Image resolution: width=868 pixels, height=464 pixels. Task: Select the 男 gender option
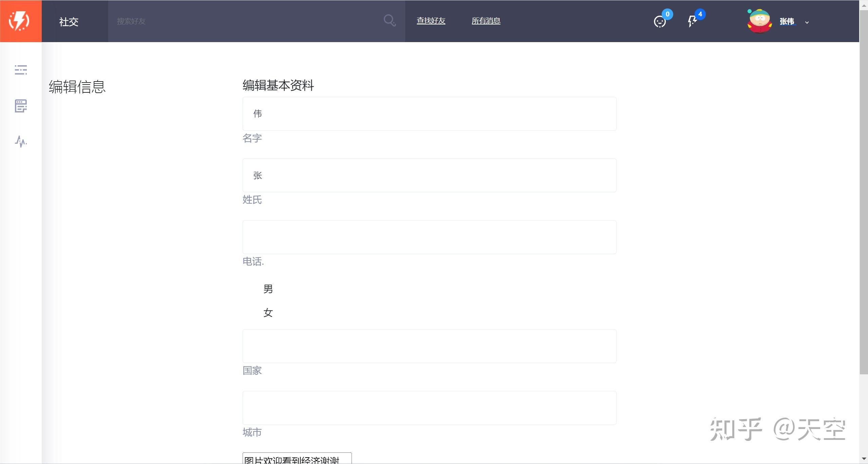click(x=268, y=289)
